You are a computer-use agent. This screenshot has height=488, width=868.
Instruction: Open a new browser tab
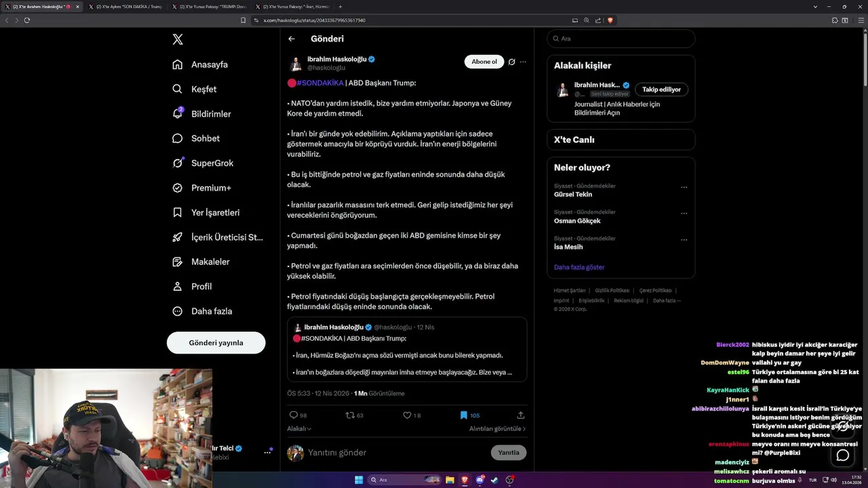[340, 7]
